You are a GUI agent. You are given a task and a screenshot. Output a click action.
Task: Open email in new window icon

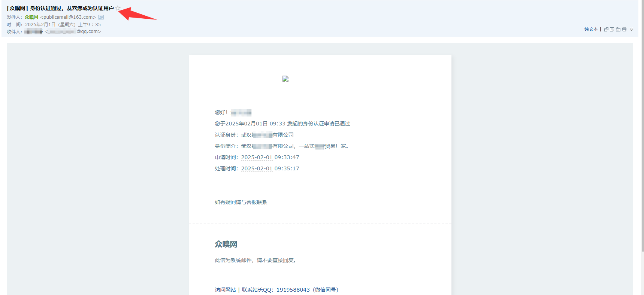(x=606, y=29)
